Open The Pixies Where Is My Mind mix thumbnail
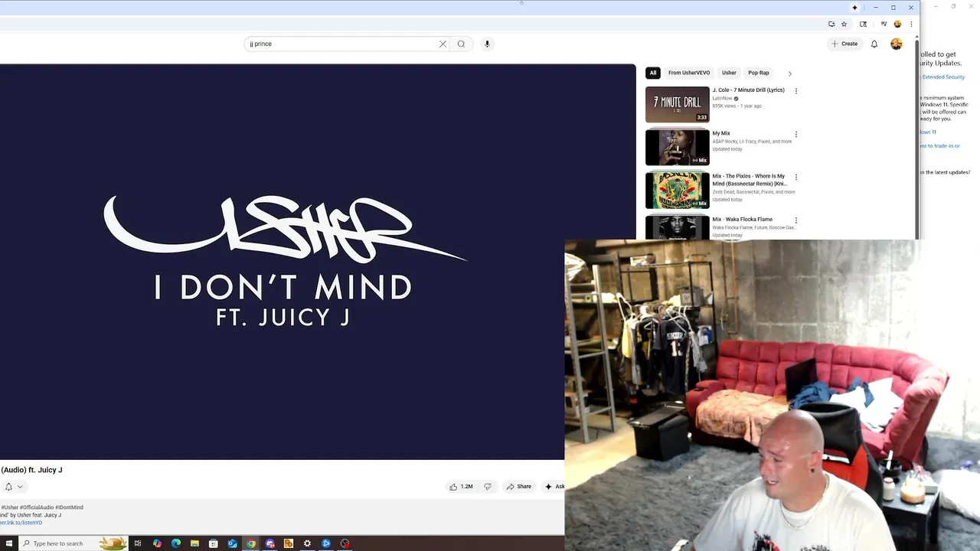Viewport: 980px width, 551px height. 678,190
